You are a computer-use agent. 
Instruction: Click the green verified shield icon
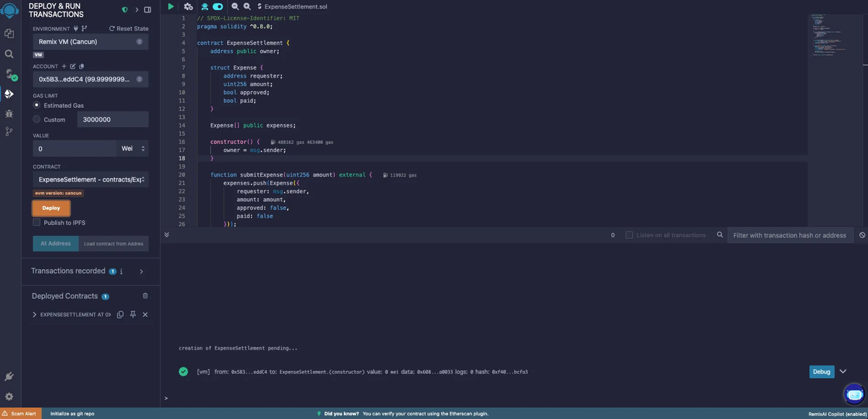click(x=124, y=10)
